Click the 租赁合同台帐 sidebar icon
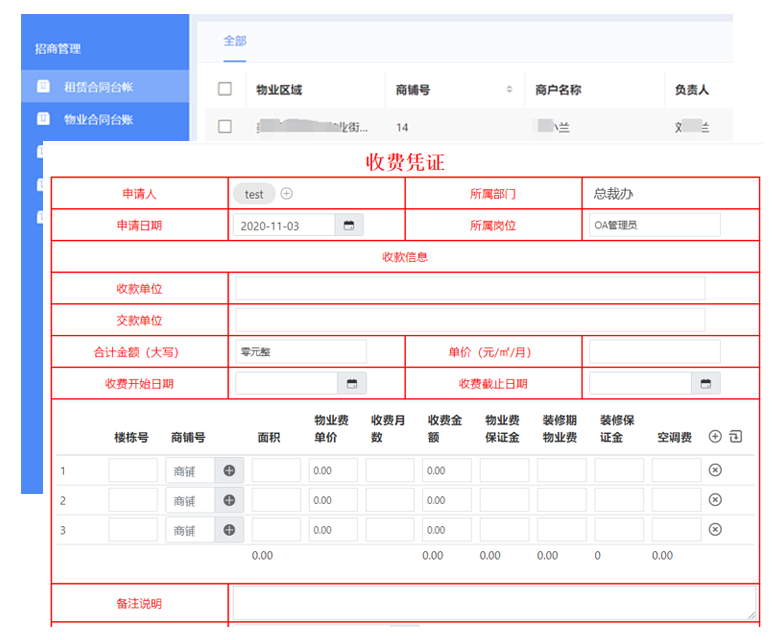The height and width of the screenshot is (640, 774). [x=43, y=87]
